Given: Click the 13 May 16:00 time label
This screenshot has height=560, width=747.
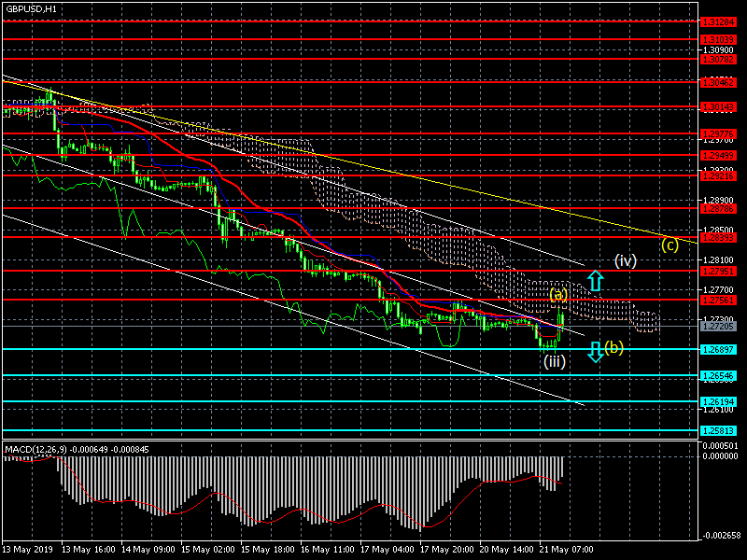Looking at the screenshot, I should click(x=89, y=550).
